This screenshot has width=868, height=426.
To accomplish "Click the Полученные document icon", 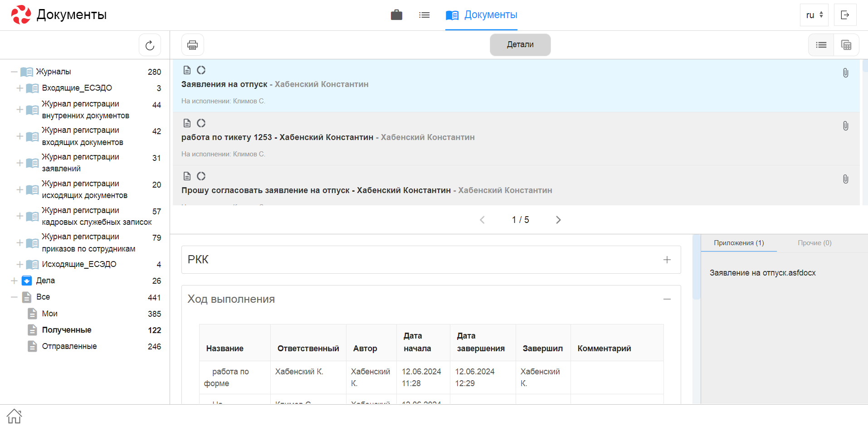I will (x=32, y=330).
